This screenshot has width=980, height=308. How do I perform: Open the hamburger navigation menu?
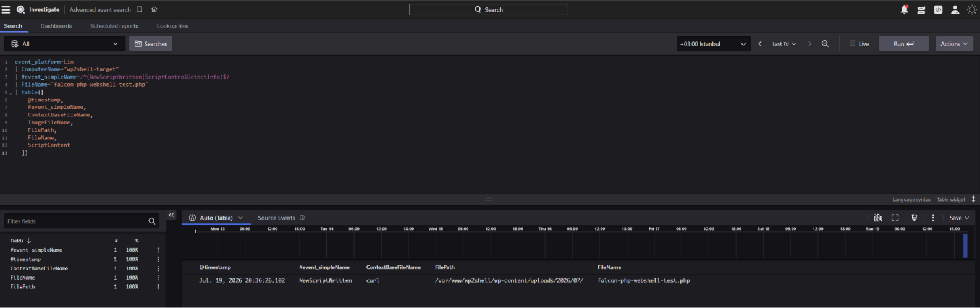(x=6, y=9)
